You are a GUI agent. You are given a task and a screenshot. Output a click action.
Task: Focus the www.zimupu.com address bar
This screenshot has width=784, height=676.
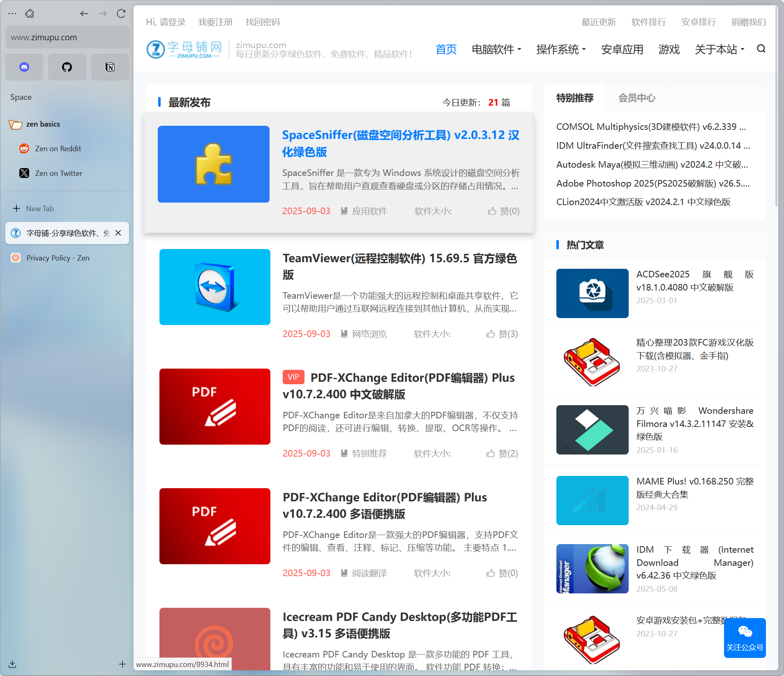click(67, 37)
